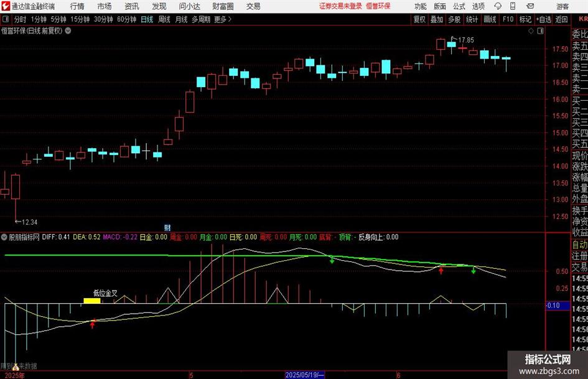Switch to the 60分钟 period tab
Image resolution: width=588 pixels, height=379 pixels.
tap(126, 19)
